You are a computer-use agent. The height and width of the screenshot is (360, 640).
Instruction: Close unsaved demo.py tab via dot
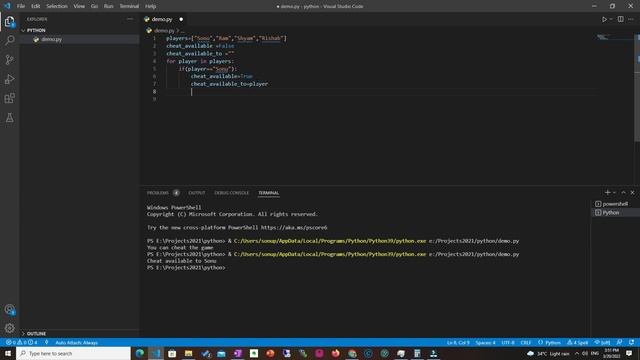coord(181,19)
